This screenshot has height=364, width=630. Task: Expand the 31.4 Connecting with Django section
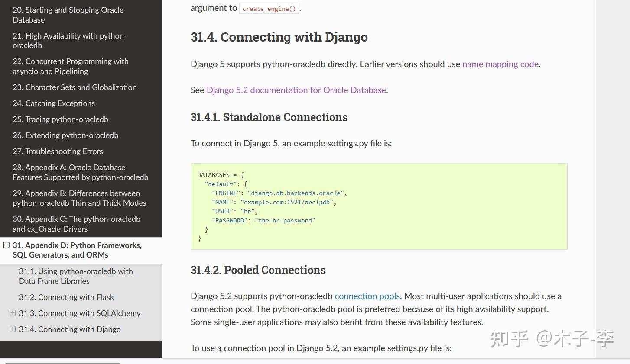click(13, 329)
